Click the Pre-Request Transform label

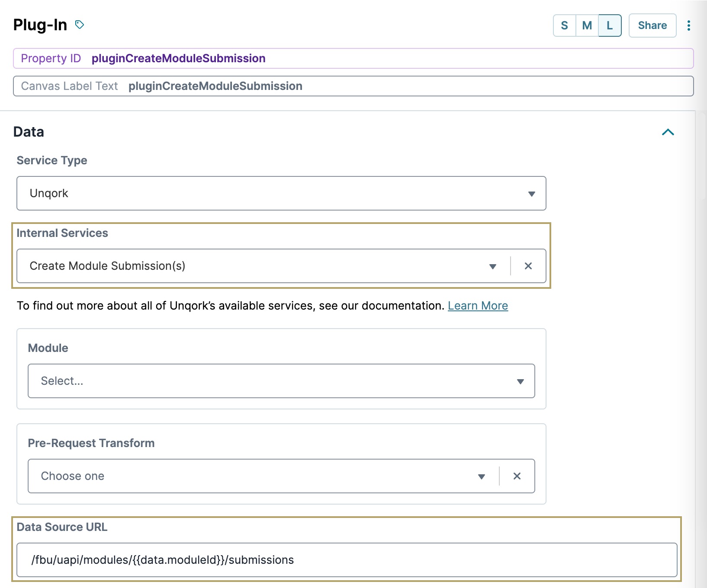pos(91,443)
